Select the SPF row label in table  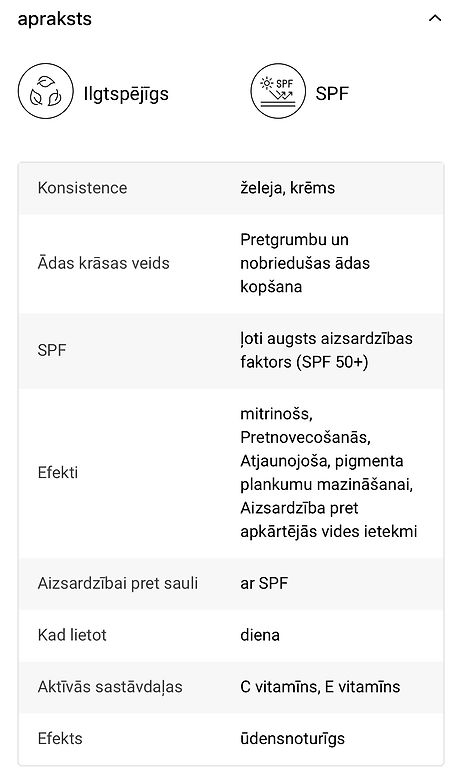click(52, 350)
